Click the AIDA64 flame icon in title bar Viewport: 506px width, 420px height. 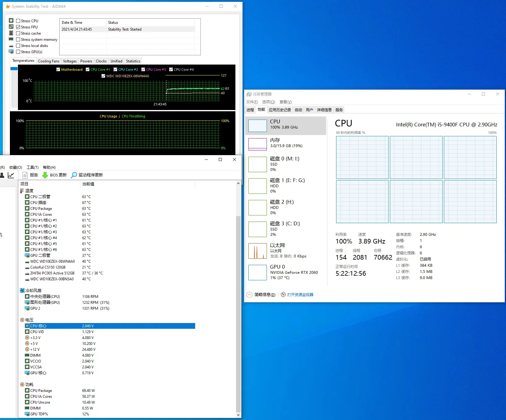pyautogui.click(x=8, y=6)
